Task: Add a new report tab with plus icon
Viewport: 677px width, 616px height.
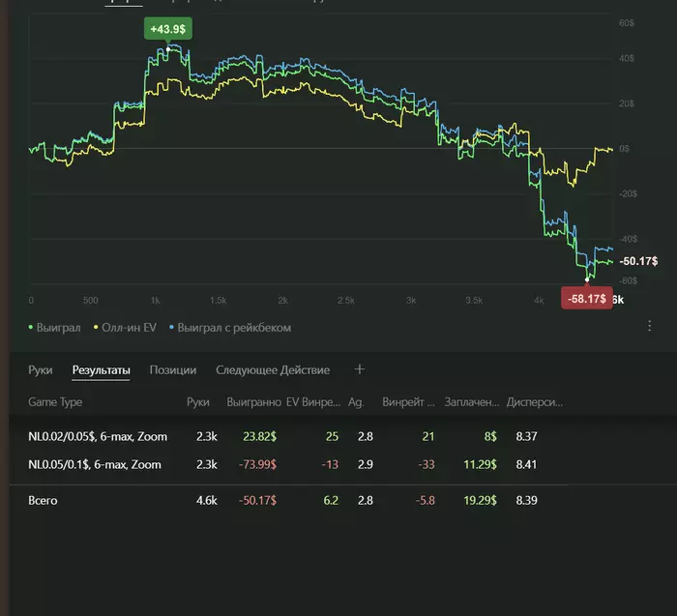Action: pos(359,369)
